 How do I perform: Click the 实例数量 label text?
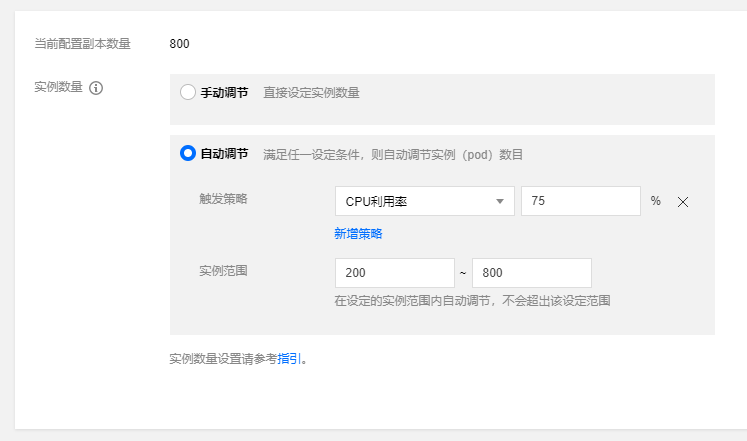pyautogui.click(x=59, y=87)
